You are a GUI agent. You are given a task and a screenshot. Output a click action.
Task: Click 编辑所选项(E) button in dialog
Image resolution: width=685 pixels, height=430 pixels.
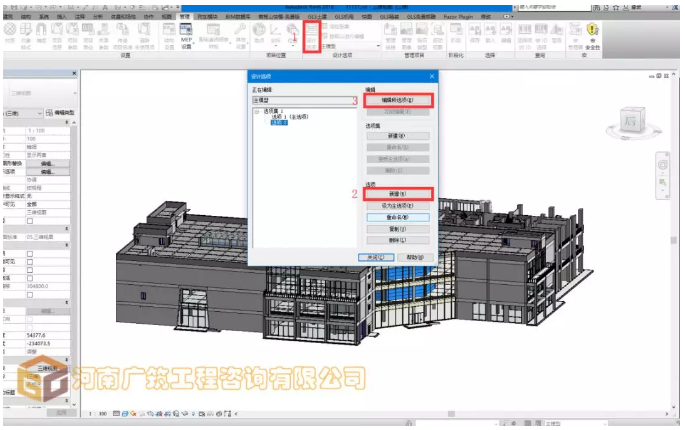tap(398, 100)
